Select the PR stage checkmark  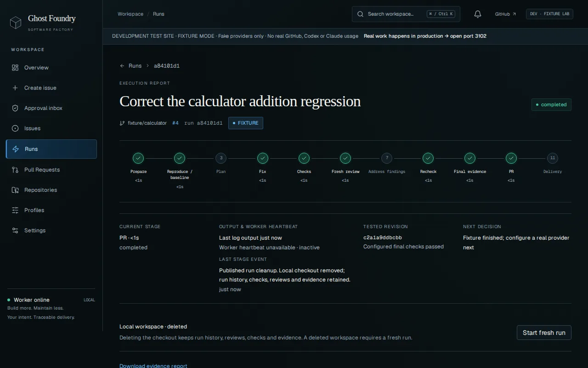point(511,158)
